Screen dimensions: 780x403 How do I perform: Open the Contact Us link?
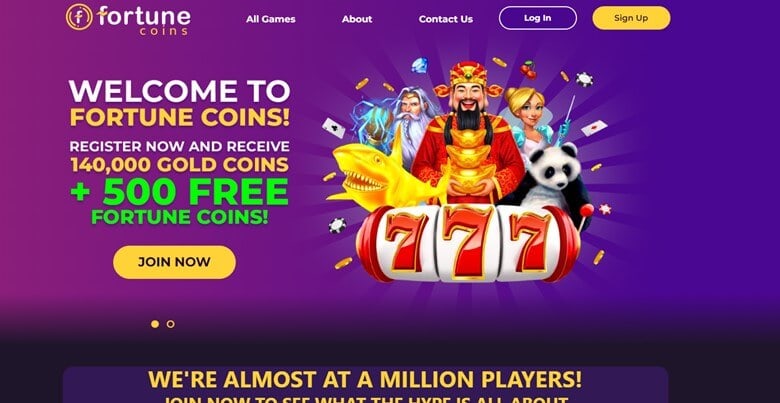pos(446,19)
